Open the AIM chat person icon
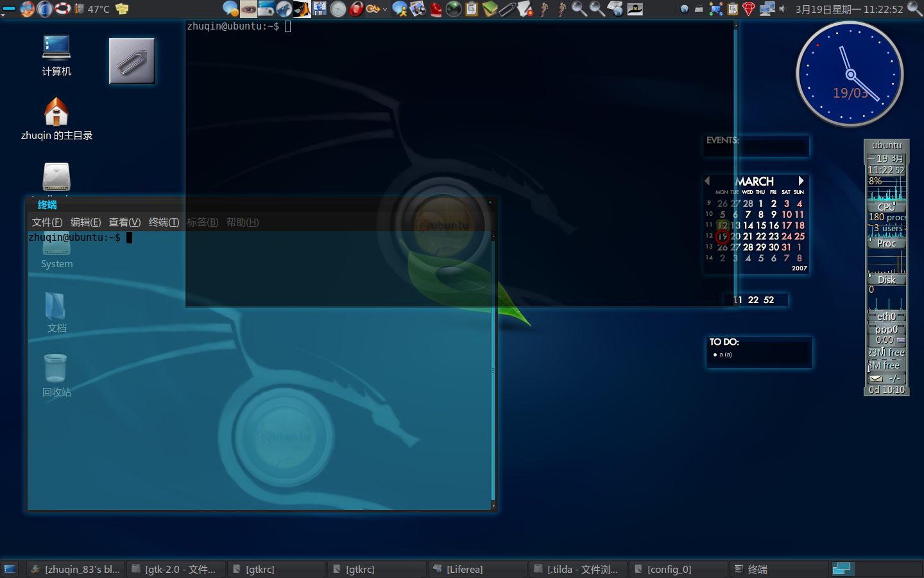This screenshot has width=924, height=578. (x=400, y=9)
